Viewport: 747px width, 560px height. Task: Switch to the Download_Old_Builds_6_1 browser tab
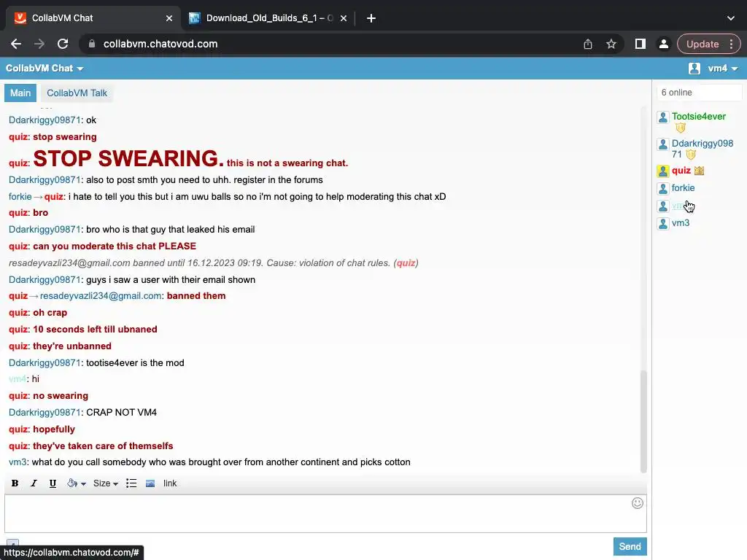(269, 18)
